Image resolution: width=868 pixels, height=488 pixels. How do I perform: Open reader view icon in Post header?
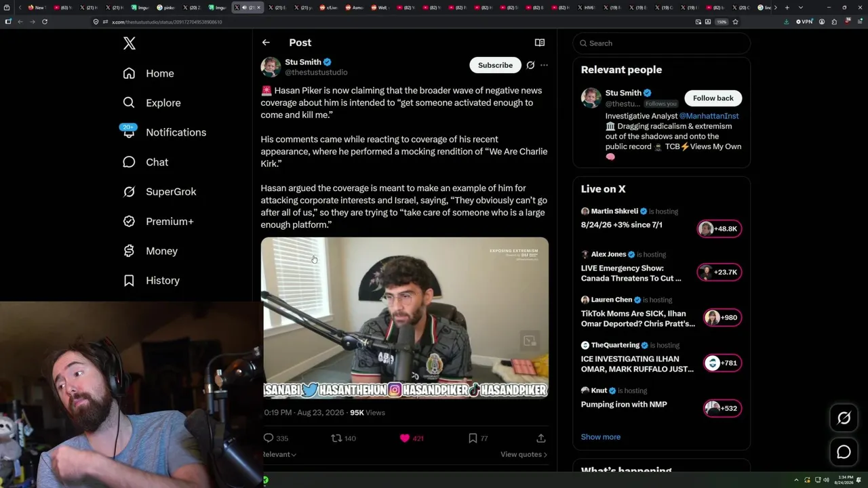pos(540,43)
